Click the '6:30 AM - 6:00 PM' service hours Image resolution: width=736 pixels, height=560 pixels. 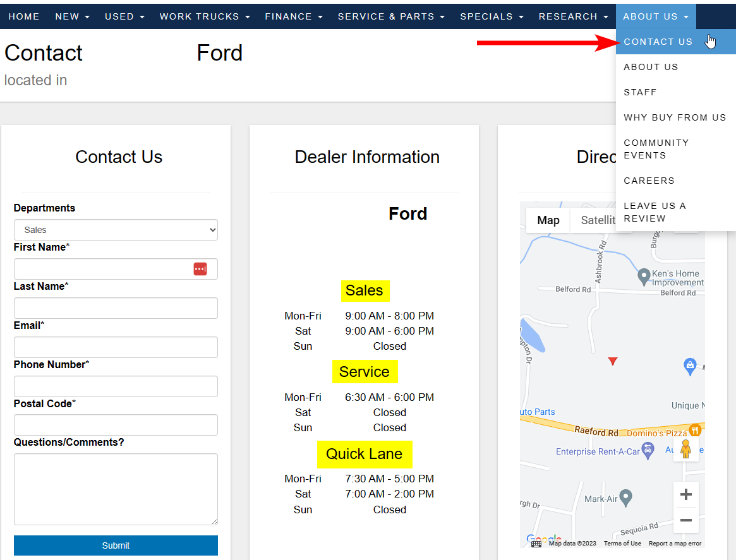(389, 397)
